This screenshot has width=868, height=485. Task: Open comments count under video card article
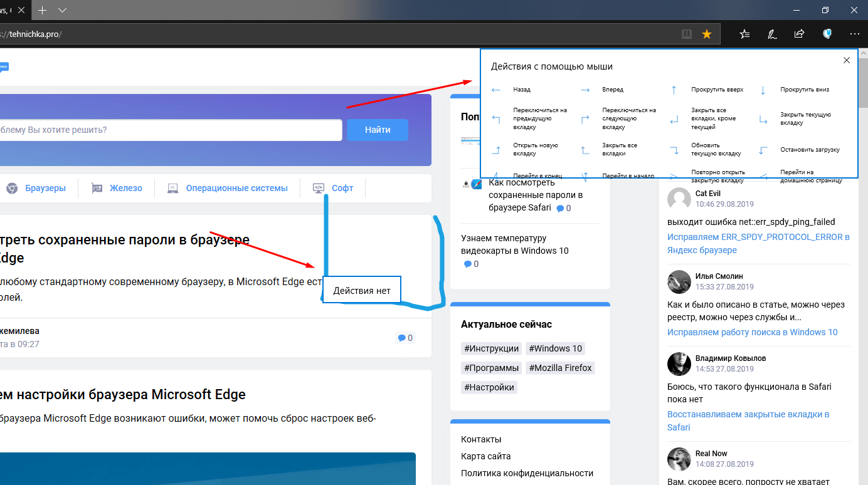coord(471,264)
